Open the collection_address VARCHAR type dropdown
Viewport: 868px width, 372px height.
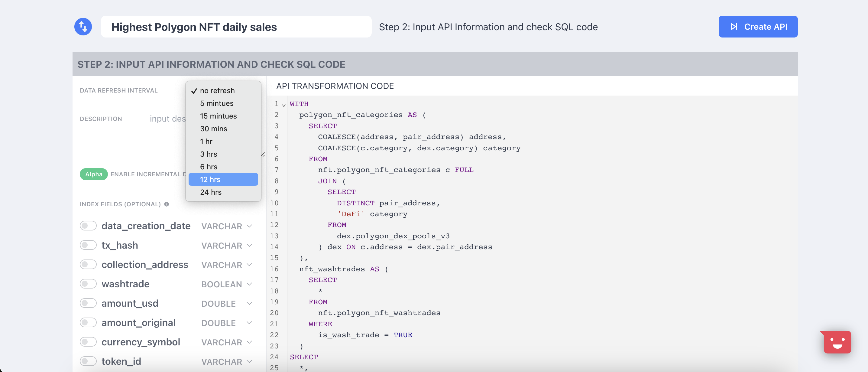coord(226,265)
